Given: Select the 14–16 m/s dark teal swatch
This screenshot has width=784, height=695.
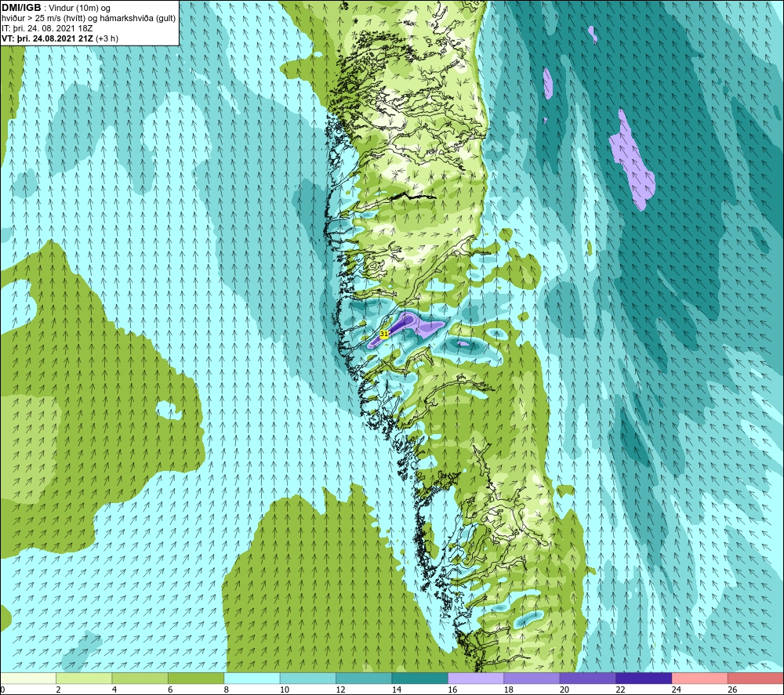Looking at the screenshot, I should (420, 678).
